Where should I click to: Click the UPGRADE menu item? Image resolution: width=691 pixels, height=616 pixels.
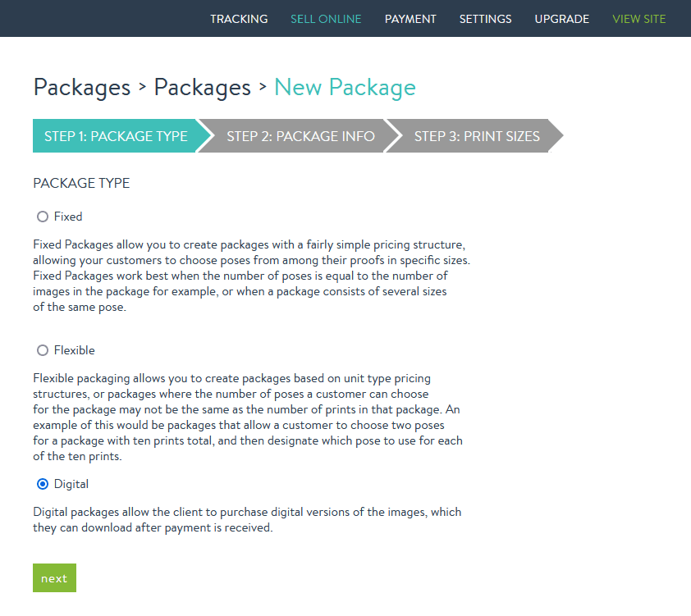(x=561, y=18)
